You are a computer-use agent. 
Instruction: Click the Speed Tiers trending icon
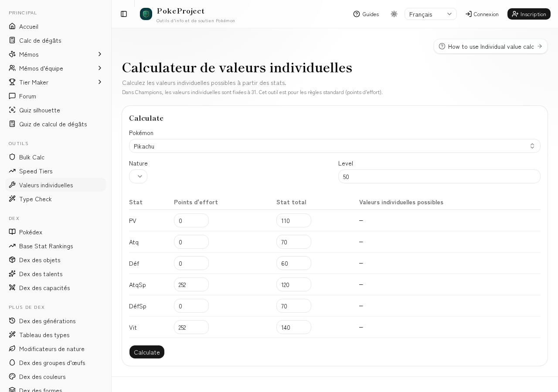tap(12, 171)
